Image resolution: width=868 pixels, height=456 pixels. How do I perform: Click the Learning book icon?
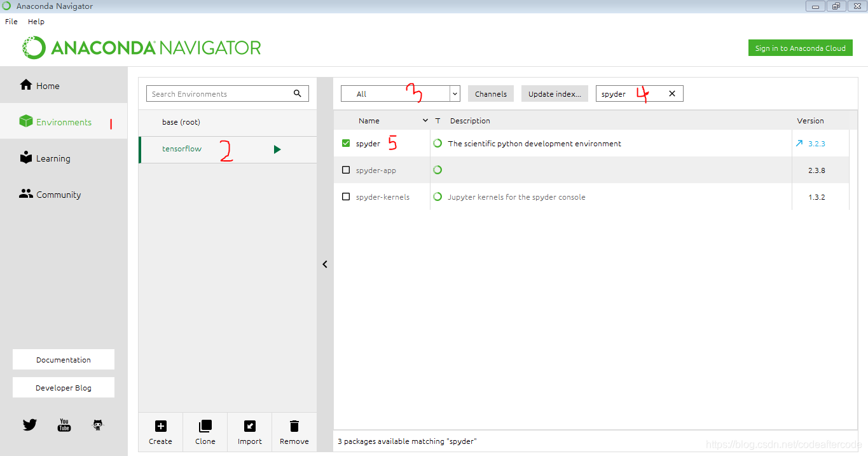(26, 157)
